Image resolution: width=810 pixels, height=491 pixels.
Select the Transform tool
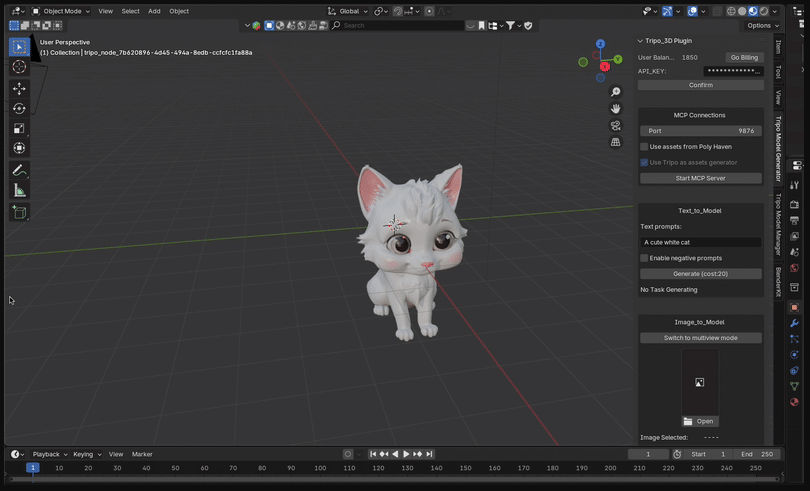[x=19, y=148]
